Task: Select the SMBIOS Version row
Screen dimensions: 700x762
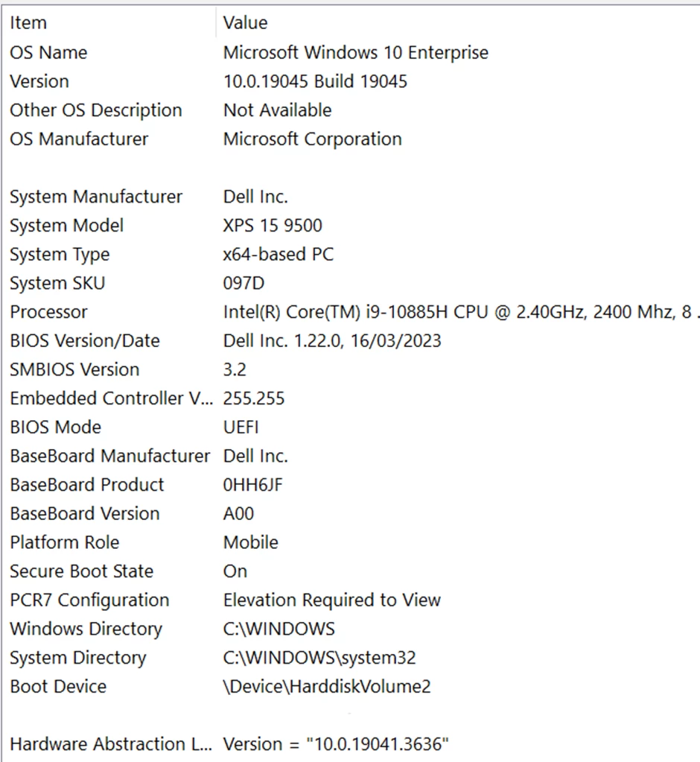Action: point(351,369)
